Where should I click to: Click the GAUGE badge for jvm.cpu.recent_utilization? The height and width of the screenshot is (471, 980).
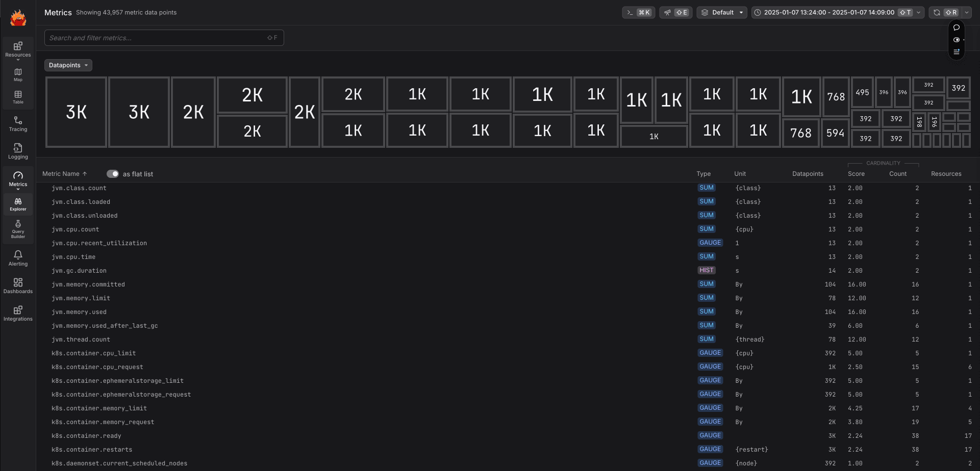click(x=710, y=243)
